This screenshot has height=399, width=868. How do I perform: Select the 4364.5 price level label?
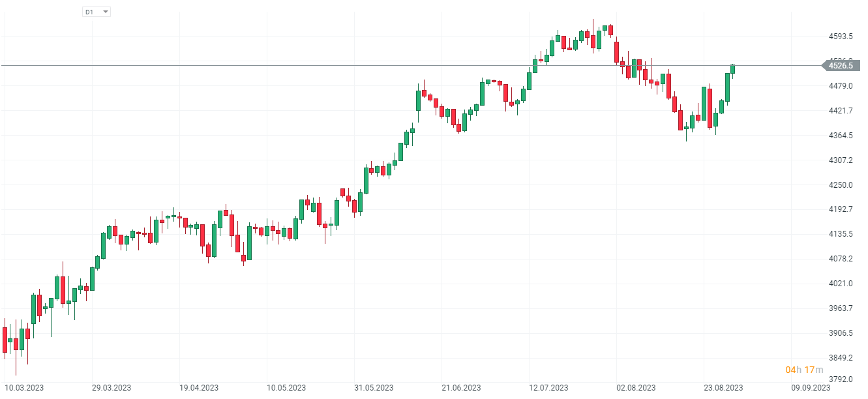coord(841,135)
